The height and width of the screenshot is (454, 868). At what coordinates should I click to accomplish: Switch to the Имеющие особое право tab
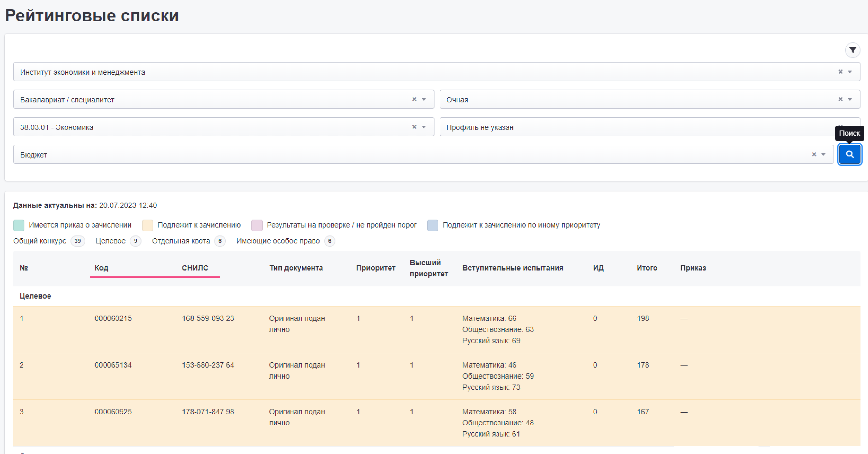278,241
